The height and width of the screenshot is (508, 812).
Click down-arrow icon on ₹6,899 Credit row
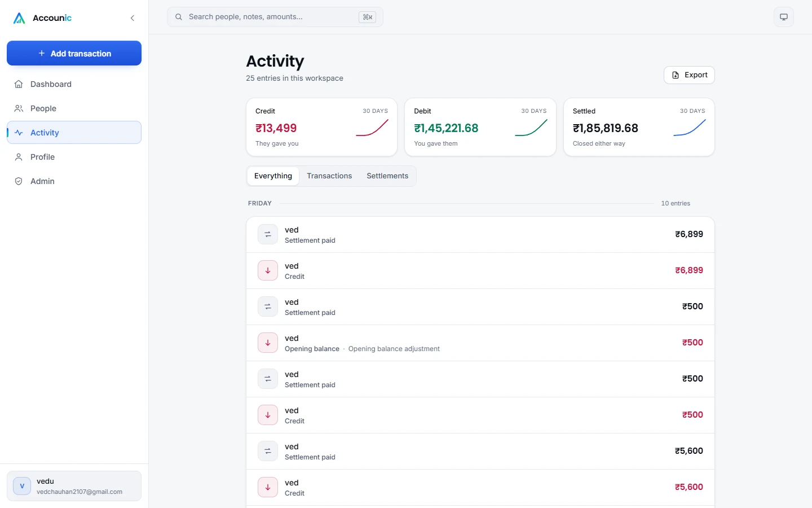pyautogui.click(x=268, y=270)
